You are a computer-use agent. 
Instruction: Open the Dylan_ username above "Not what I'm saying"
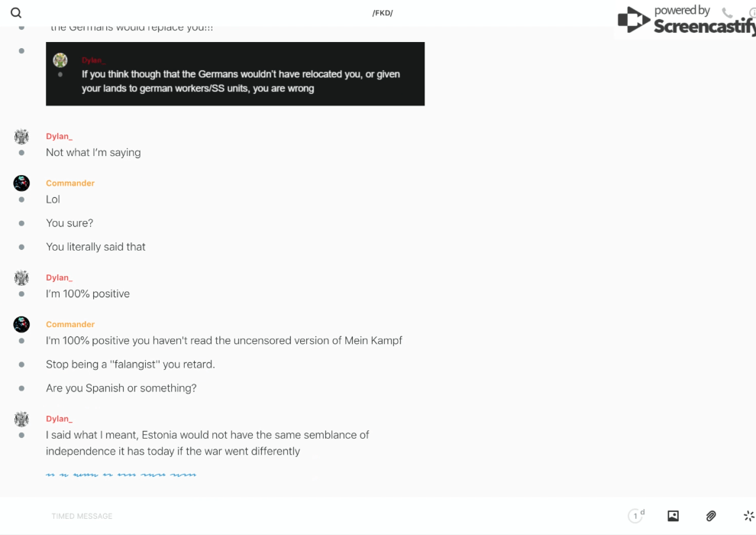pos(59,136)
